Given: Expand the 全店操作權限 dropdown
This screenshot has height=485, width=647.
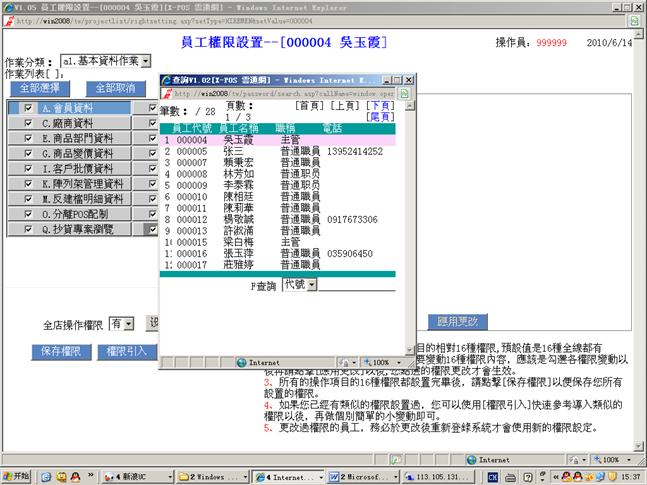Looking at the screenshot, I should pos(128,324).
